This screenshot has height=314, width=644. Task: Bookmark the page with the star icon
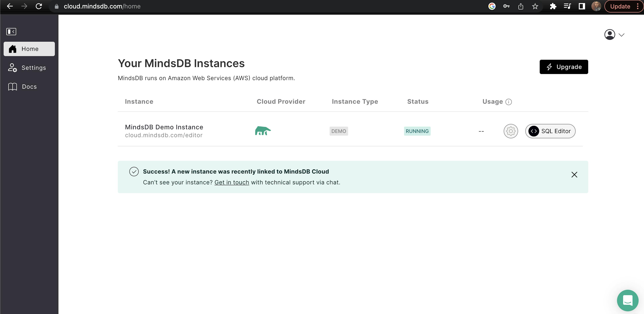pyautogui.click(x=535, y=6)
